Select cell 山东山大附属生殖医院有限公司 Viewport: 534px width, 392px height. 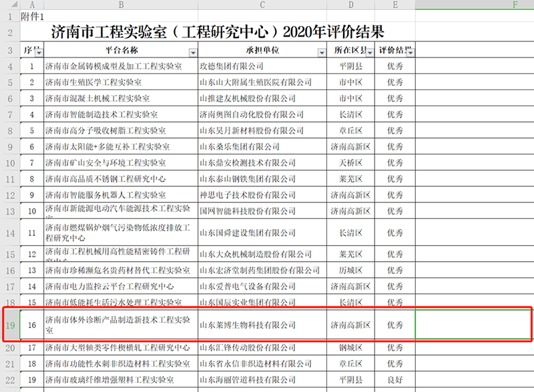262,82
